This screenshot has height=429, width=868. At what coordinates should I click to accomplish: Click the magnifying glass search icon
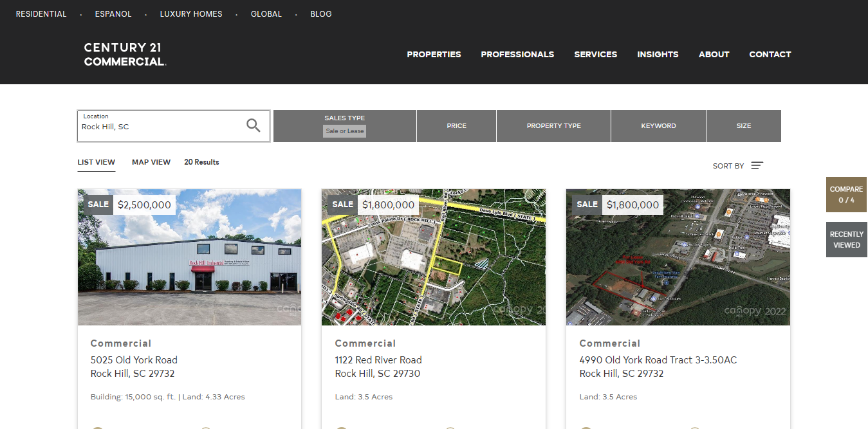(254, 125)
